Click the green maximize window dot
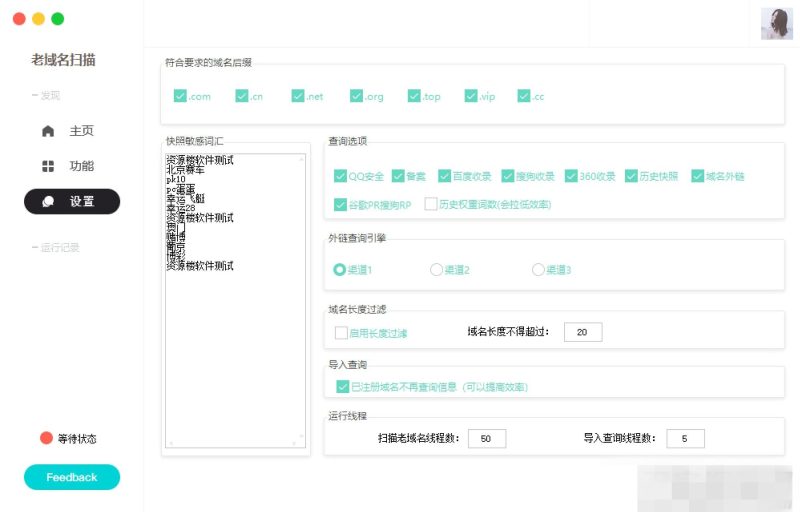Screen dimensions: 800x512 [58, 19]
